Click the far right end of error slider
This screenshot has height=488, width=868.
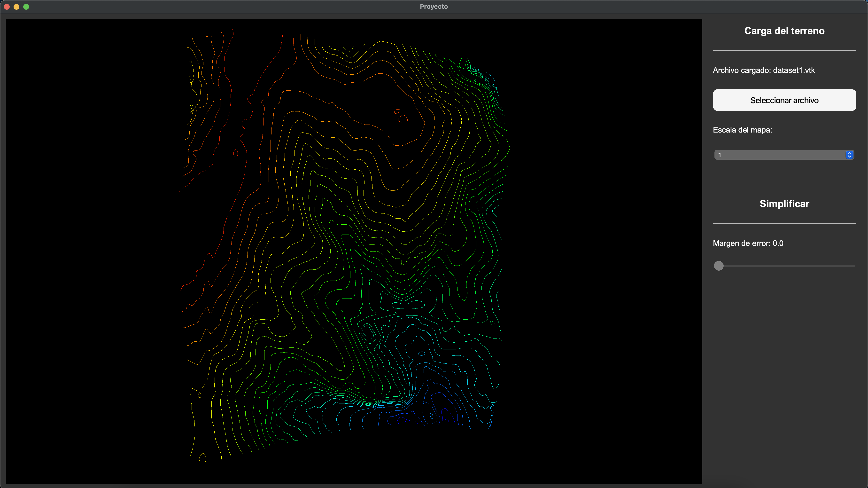tap(854, 266)
